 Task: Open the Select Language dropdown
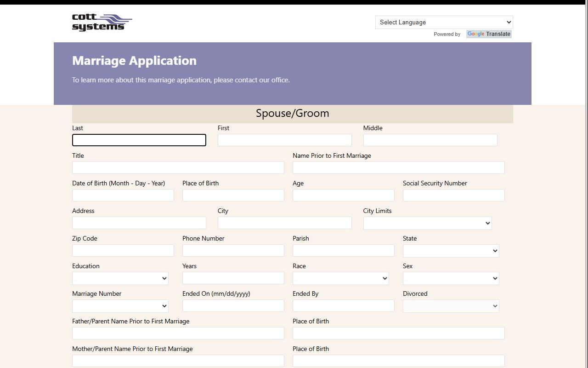coord(444,22)
